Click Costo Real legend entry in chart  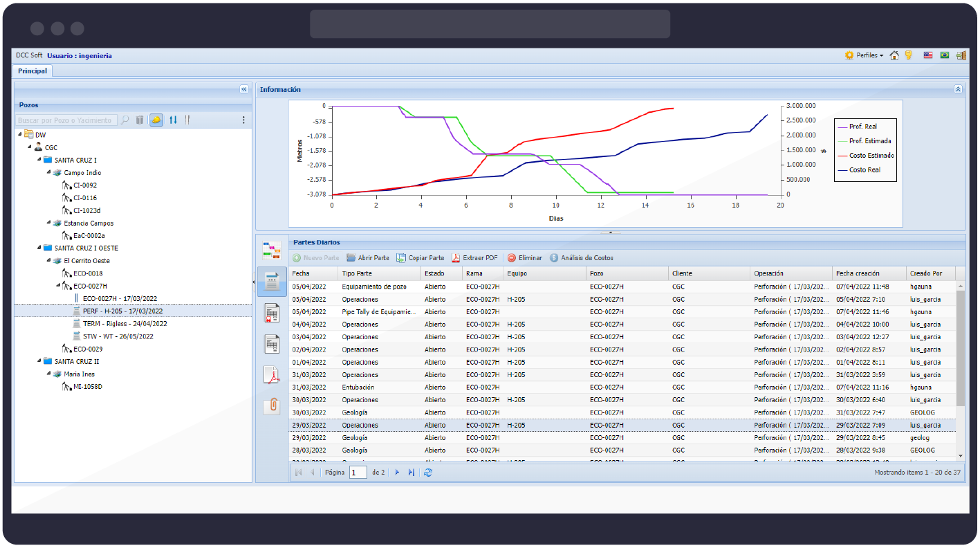pos(858,170)
